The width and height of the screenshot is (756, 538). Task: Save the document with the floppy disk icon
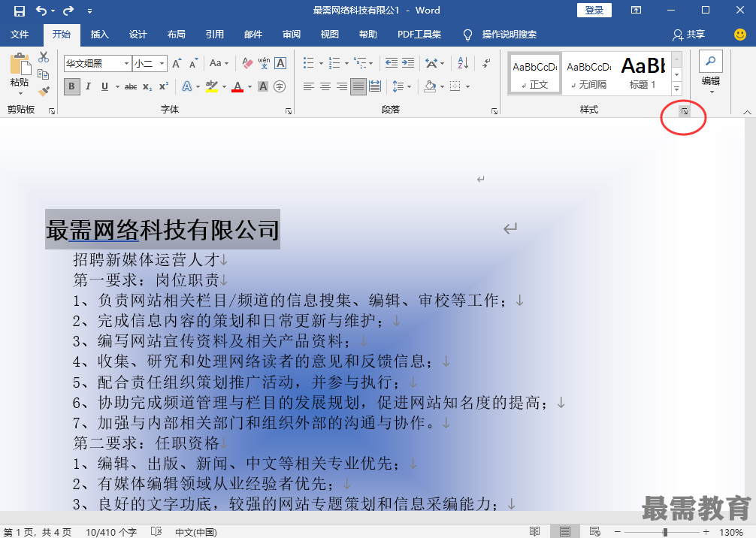coord(20,11)
